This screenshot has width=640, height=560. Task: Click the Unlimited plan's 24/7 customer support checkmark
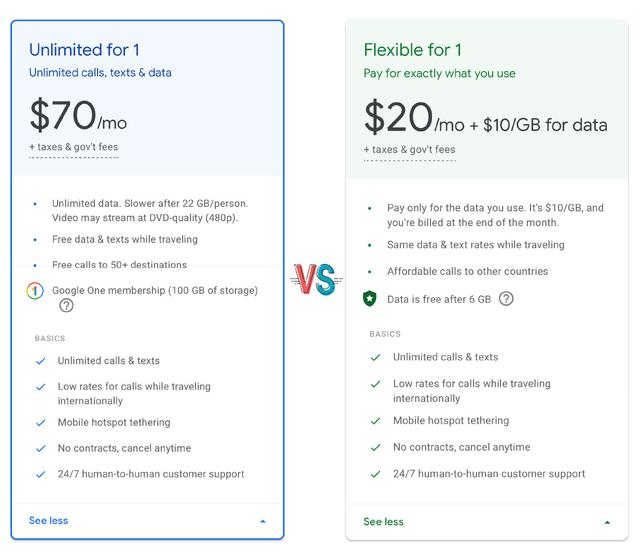[x=41, y=474]
